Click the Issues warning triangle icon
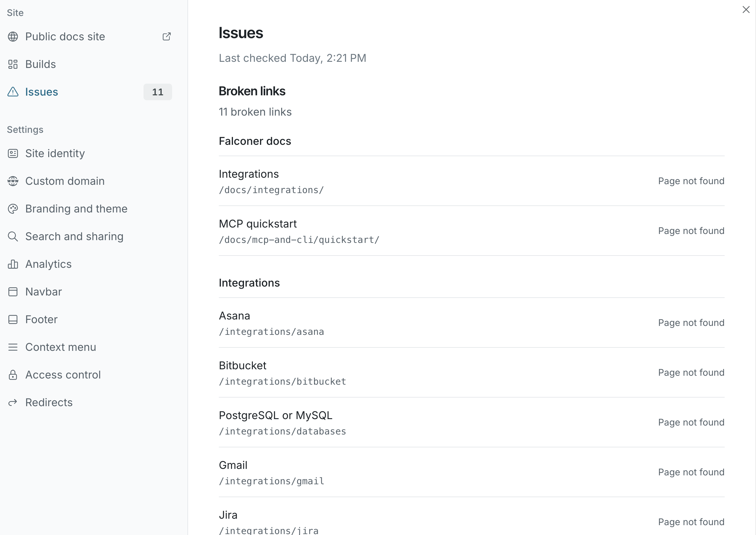The width and height of the screenshot is (756, 535). pos(13,92)
